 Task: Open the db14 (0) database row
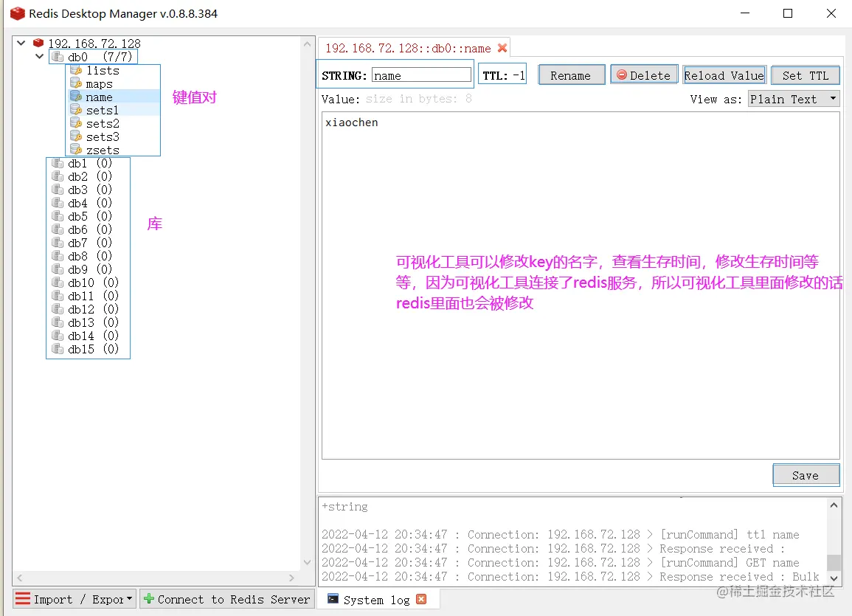tap(86, 336)
